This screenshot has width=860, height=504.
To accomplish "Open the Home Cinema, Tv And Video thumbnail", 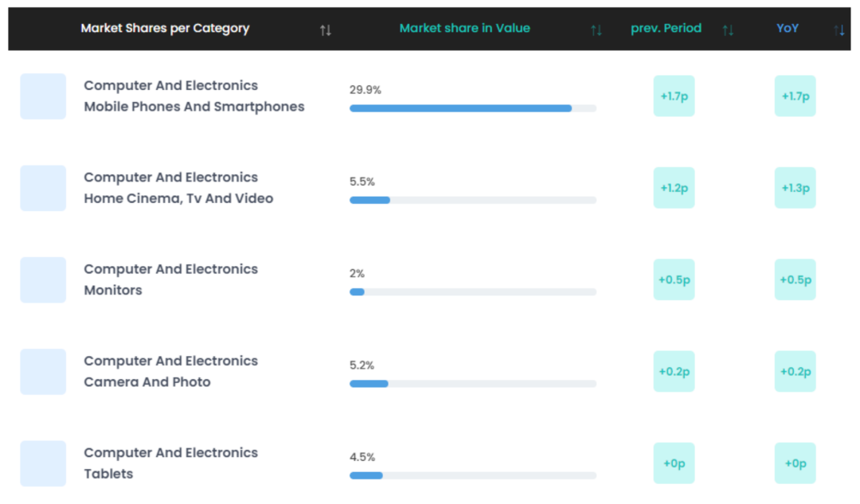I will coord(43,188).
